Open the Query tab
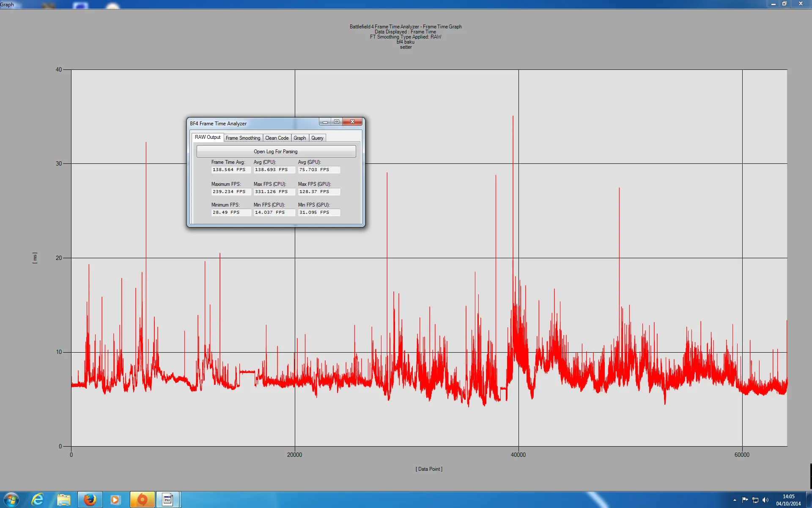The height and width of the screenshot is (508, 812). (317, 138)
